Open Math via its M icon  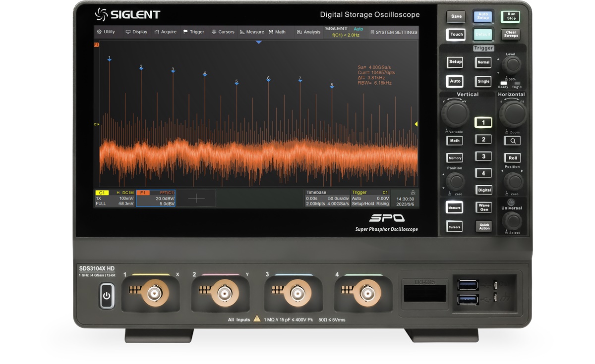[271, 32]
